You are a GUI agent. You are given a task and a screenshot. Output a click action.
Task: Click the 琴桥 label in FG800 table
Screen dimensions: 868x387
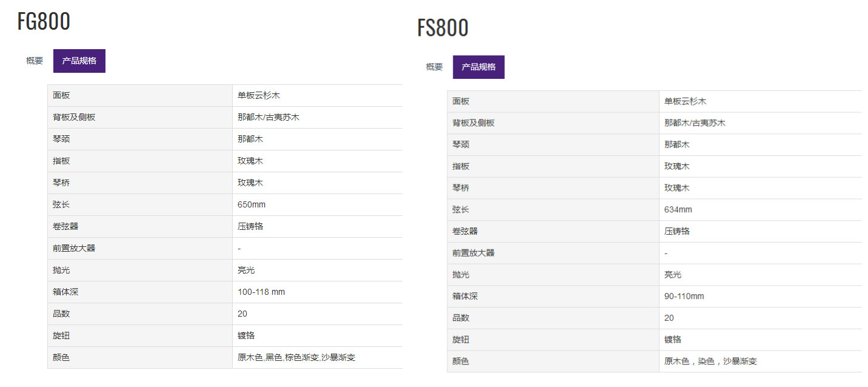61,183
